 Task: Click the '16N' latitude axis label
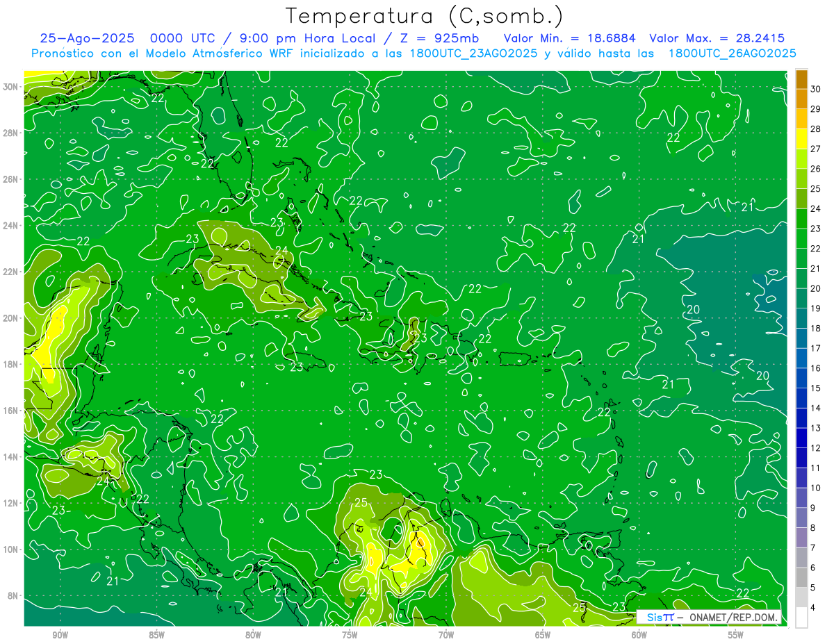coord(10,411)
